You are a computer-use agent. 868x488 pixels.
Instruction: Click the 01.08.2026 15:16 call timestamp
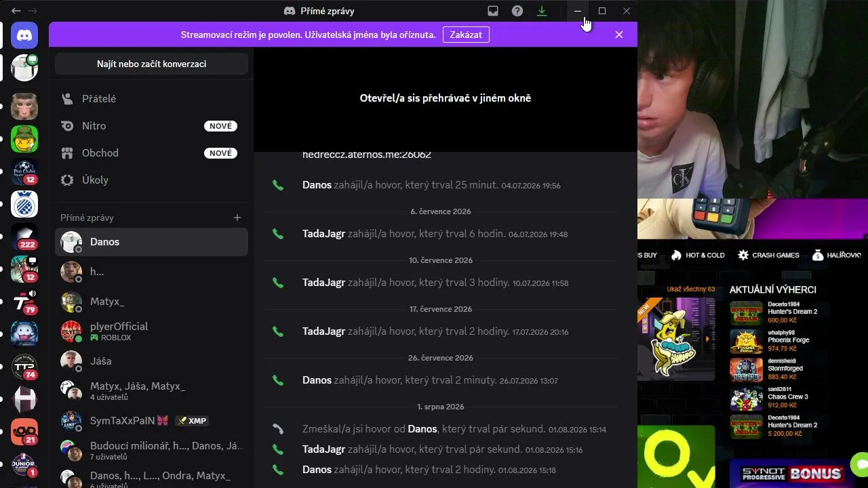pos(554,450)
